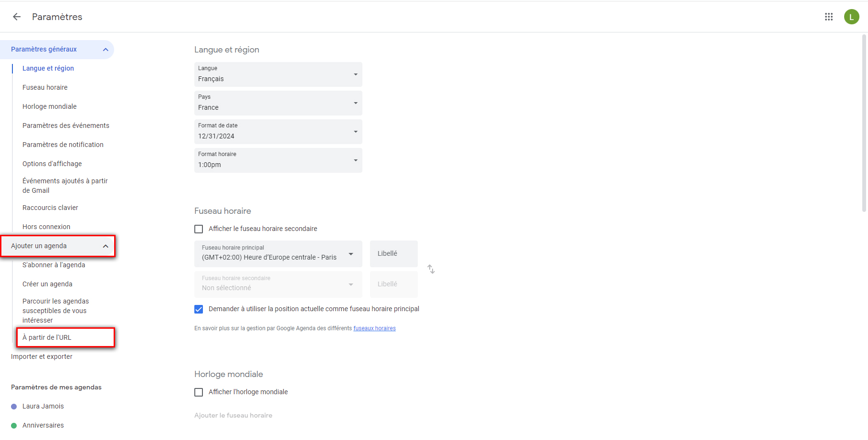Enable Afficher le fuseau horaire secondaire
This screenshot has height=440, width=868.
coord(199,229)
